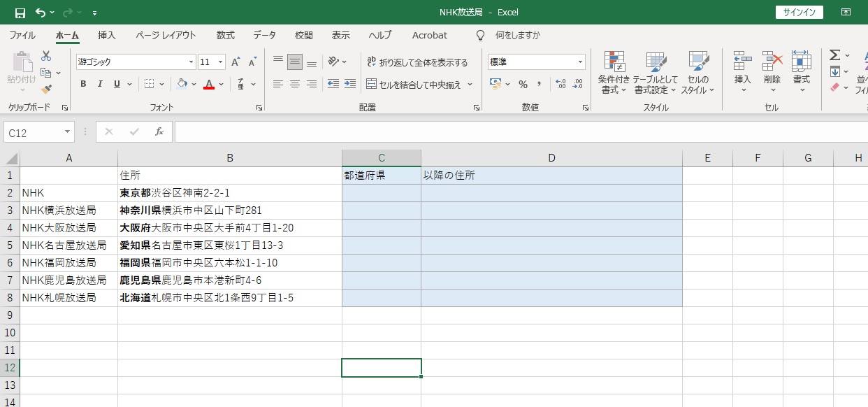Screen dimensions: 868x407
Task: Toggle 折り返して全体を表示する wrap text
Action: (418, 62)
